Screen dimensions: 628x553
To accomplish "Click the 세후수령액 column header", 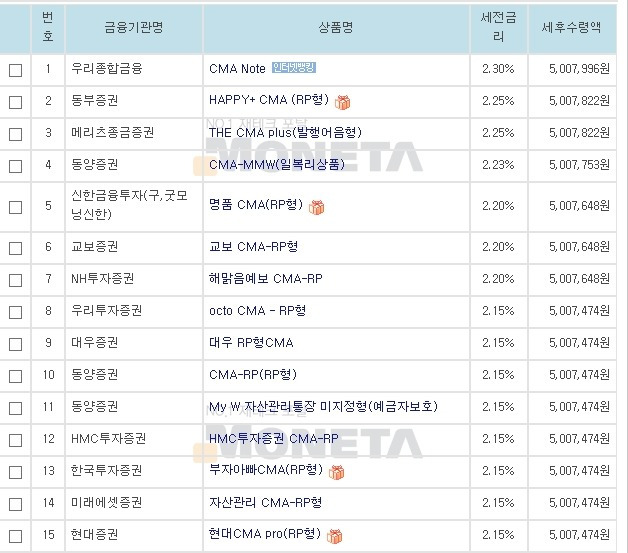I will 572,27.
